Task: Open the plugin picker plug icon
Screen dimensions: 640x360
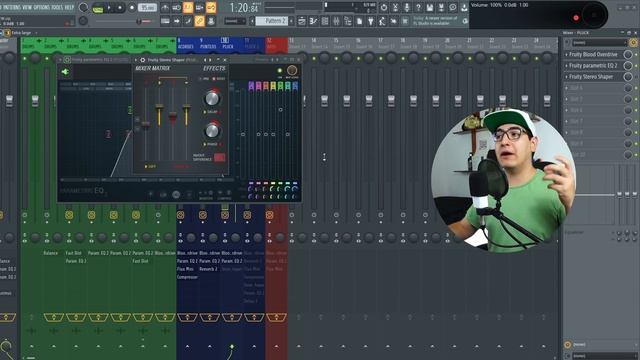Action: click(371, 21)
